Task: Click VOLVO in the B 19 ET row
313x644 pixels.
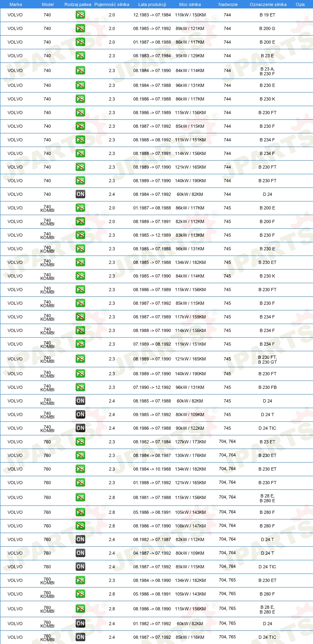Action: coord(15,15)
